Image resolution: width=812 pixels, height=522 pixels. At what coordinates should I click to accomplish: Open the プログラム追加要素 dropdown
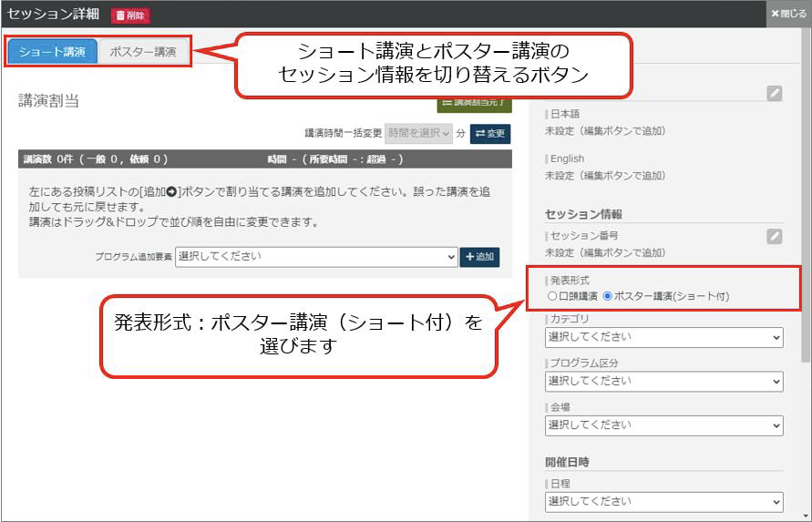tap(316, 257)
